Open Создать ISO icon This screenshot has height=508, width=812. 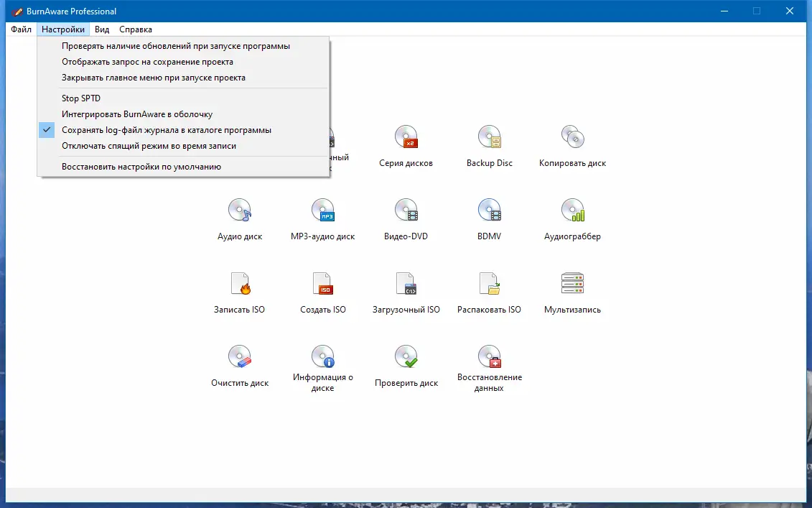322,284
